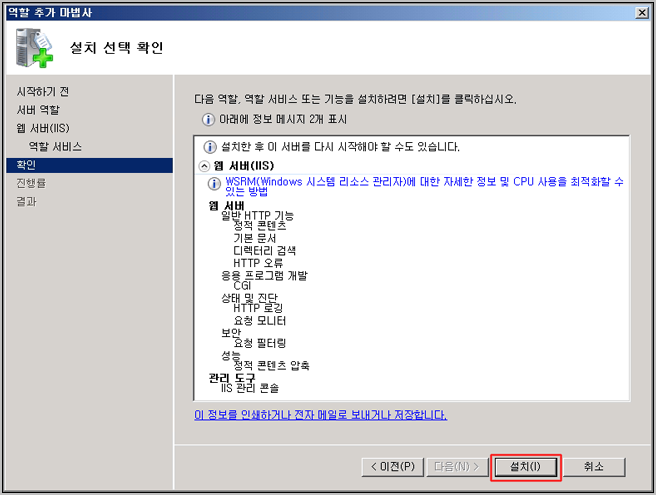The width and height of the screenshot is (656, 495).
Task: Click the 아래에 정보 메시지 2개 표시 text
Action: click(283, 120)
